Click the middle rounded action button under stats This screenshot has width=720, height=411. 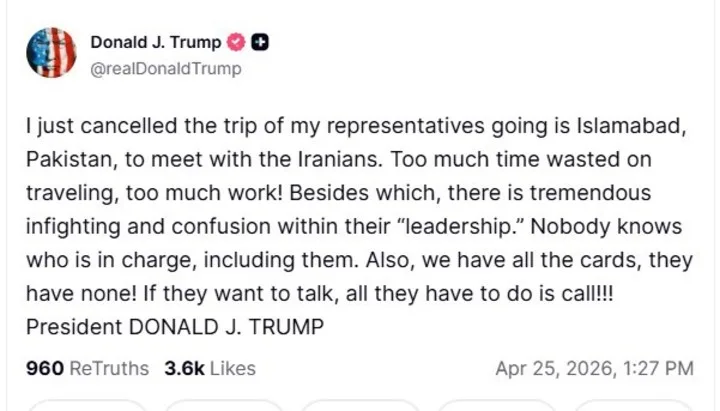(x=360, y=405)
